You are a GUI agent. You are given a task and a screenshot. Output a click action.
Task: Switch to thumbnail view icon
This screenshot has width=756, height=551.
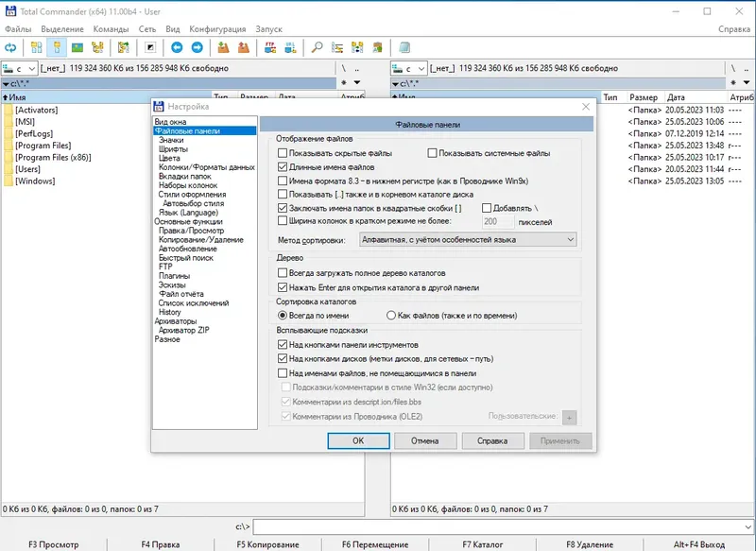tap(77, 47)
